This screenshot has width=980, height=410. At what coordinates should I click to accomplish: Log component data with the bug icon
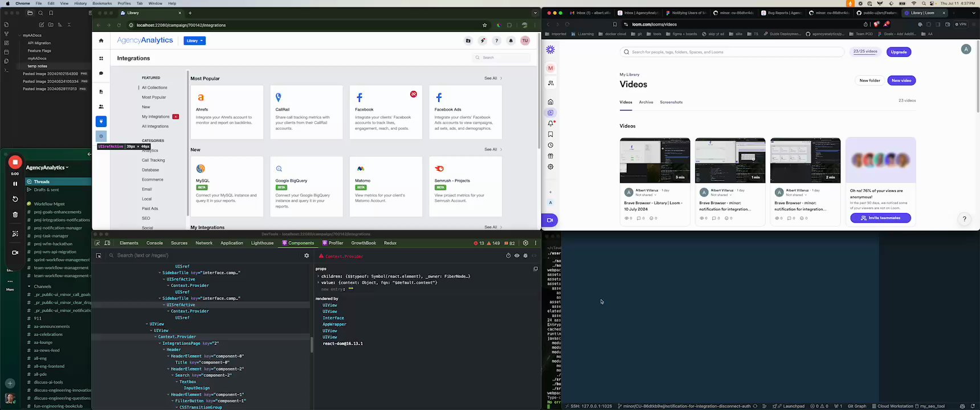pos(525,256)
